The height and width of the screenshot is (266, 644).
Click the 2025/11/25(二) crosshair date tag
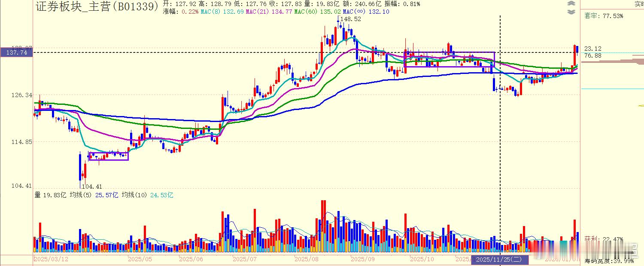point(500,260)
